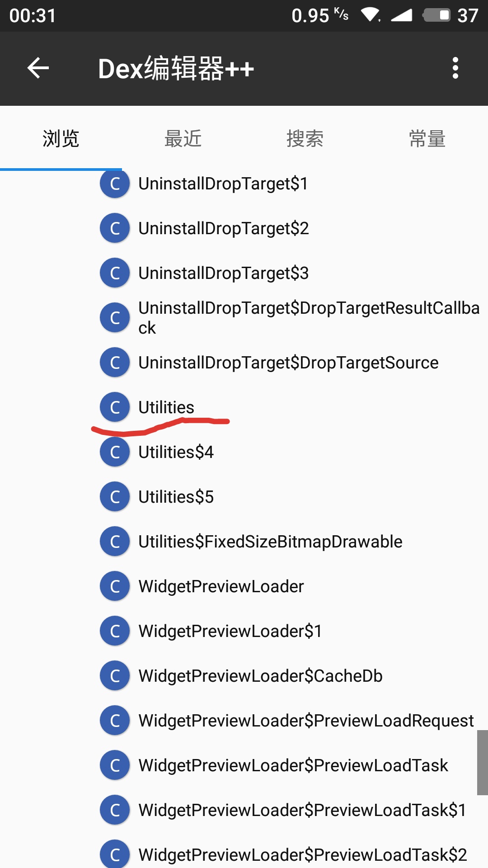Tap the class icon for Utilities$4
Image resolution: width=488 pixels, height=868 pixels.
coord(115,452)
